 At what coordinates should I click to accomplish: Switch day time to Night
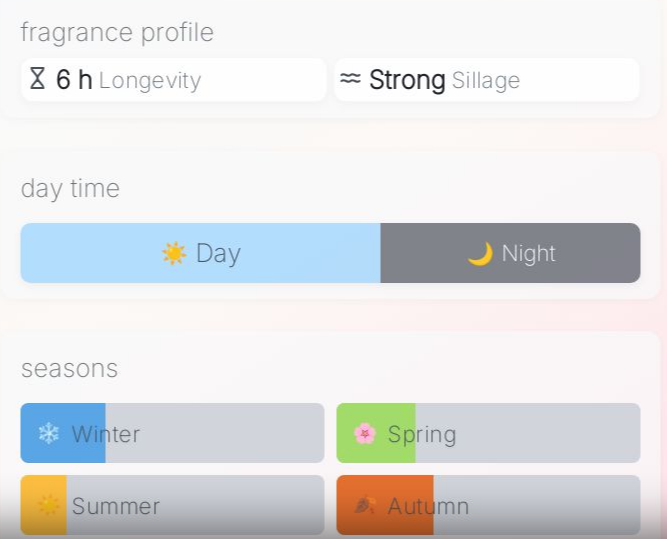click(510, 253)
